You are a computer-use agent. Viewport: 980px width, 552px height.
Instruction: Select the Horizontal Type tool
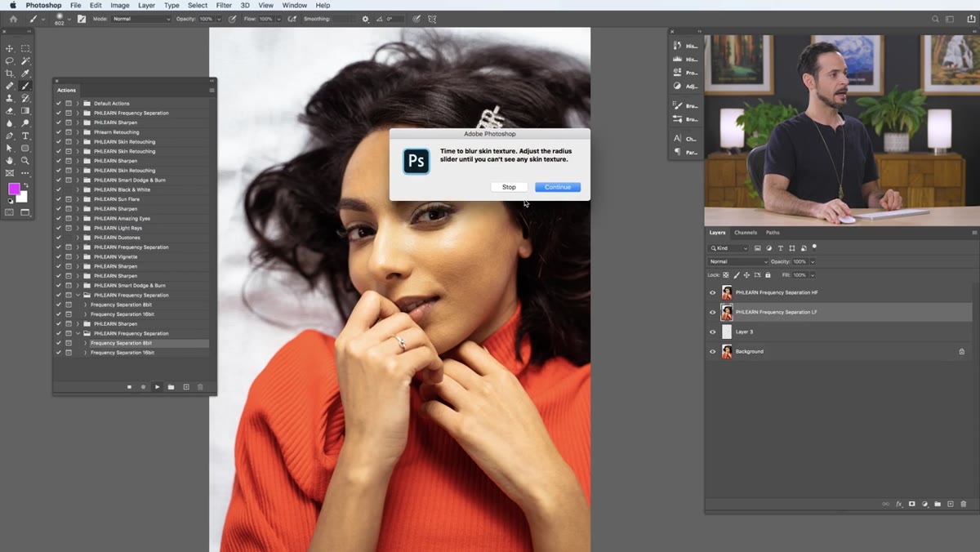pos(25,136)
